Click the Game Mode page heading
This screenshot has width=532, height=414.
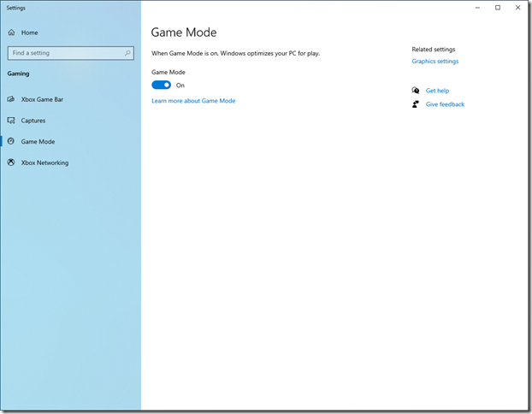(184, 33)
